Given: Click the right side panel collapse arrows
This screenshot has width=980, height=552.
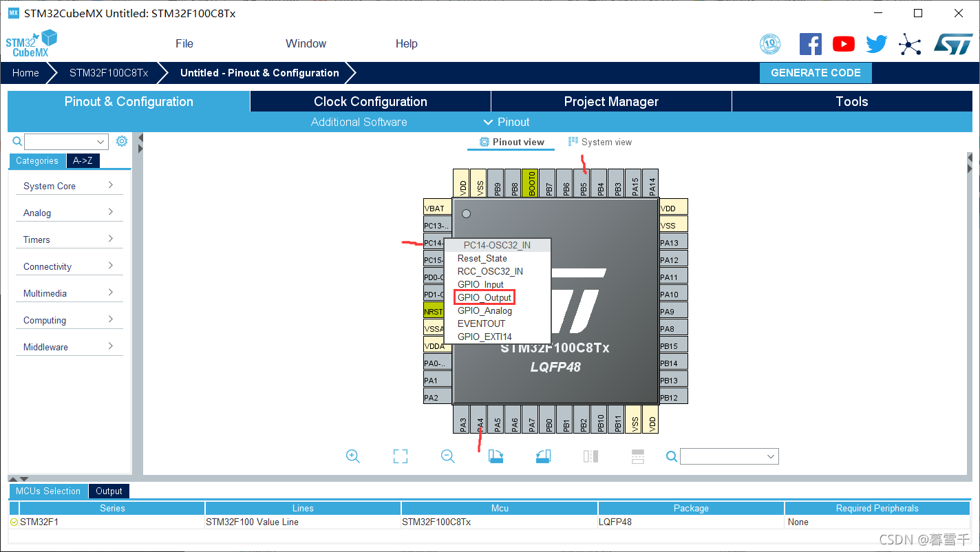Looking at the screenshot, I should (x=970, y=162).
